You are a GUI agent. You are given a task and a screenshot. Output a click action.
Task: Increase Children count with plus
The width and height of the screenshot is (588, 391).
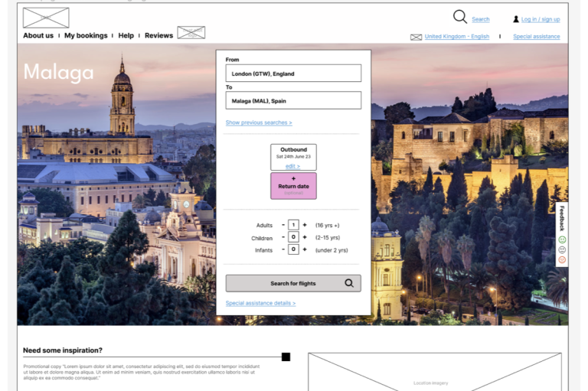305,237
